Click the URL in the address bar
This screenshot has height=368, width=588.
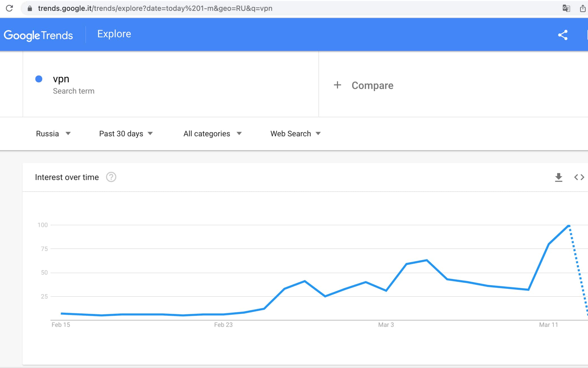pyautogui.click(x=155, y=8)
